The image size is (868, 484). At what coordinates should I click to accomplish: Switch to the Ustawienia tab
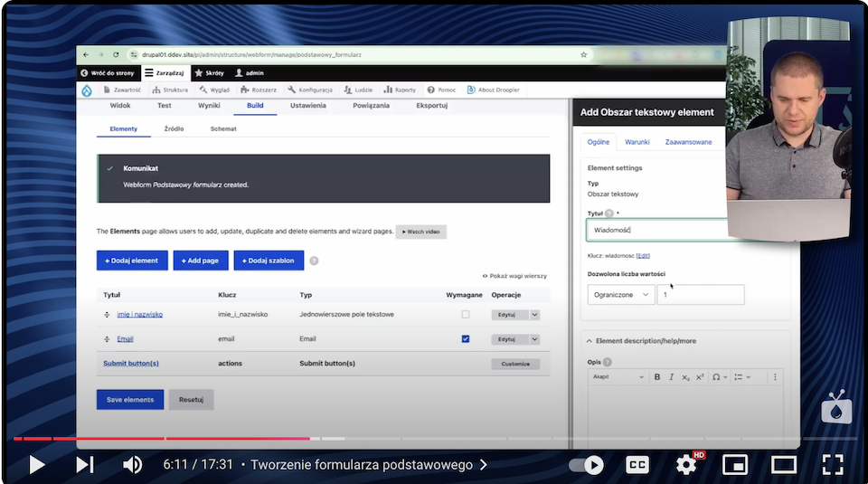tap(308, 106)
